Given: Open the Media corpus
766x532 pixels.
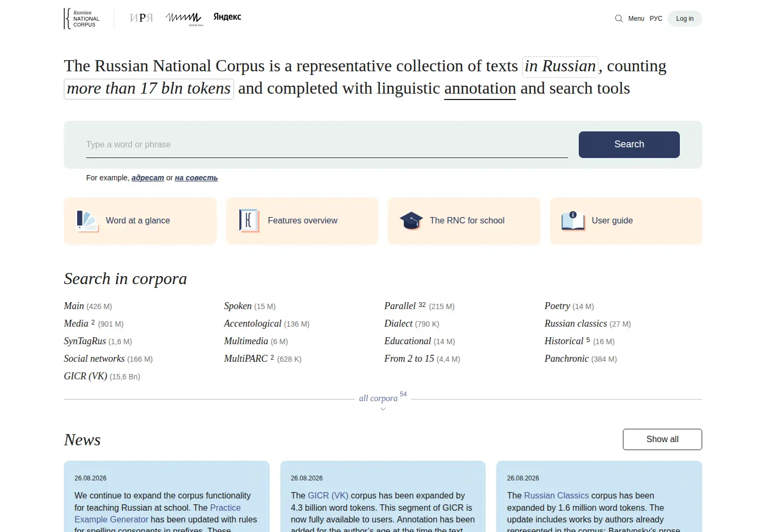Looking at the screenshot, I should [x=76, y=323].
